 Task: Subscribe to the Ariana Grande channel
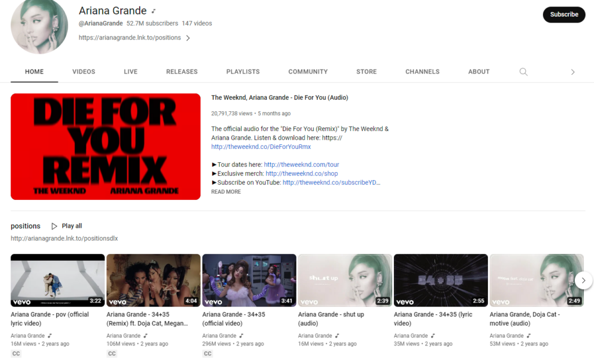click(564, 14)
